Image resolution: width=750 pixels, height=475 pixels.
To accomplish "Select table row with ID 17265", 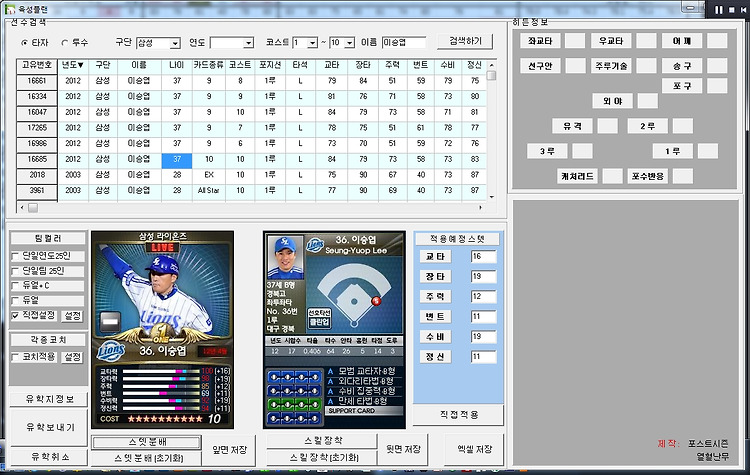I will 251,128.
